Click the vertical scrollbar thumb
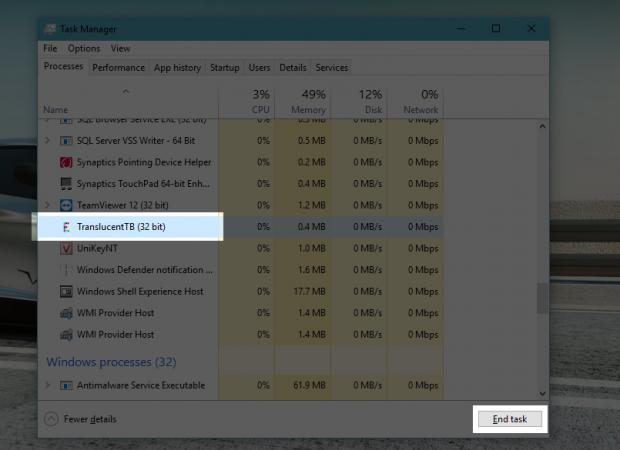620x450 pixels. pyautogui.click(x=543, y=298)
